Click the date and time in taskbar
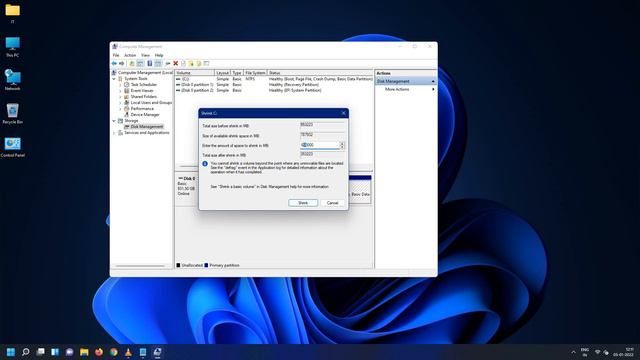640x360 pixels. [x=623, y=352]
